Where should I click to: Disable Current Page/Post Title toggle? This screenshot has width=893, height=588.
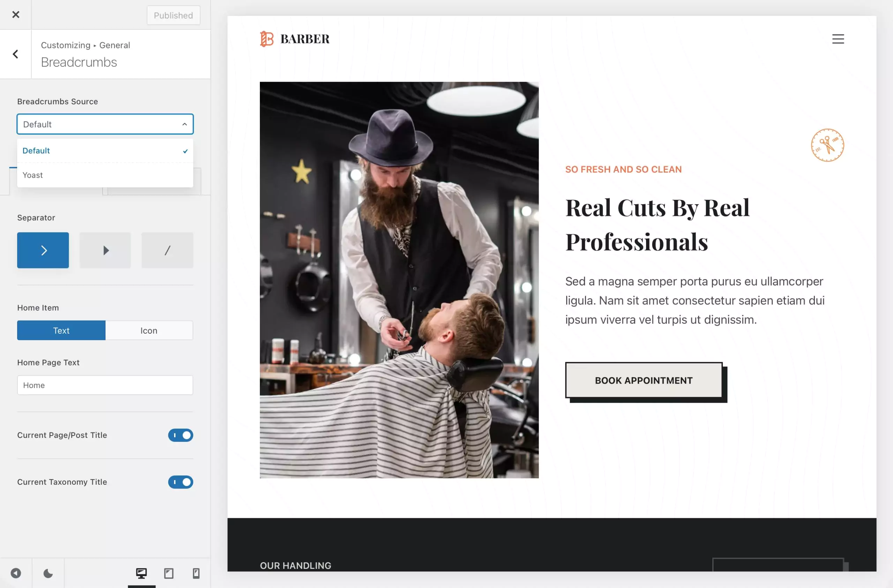(x=180, y=435)
